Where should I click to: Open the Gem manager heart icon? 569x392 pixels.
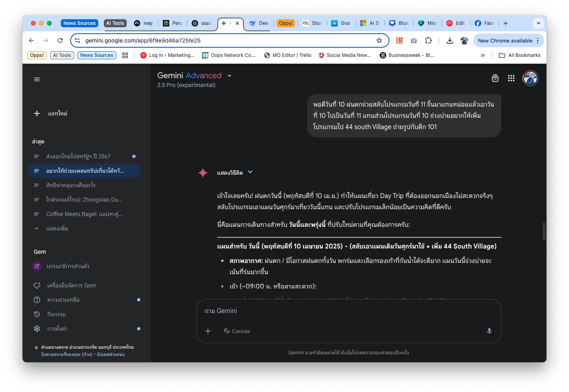(x=37, y=285)
